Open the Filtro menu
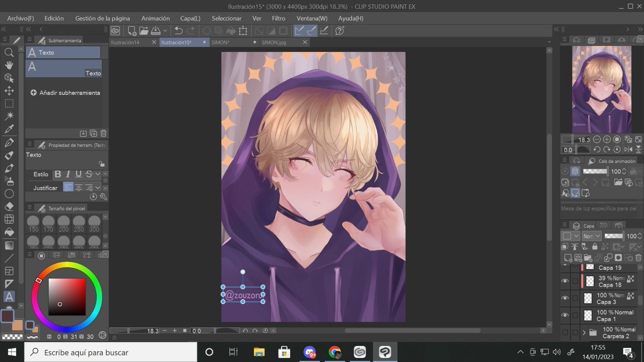644x362 pixels. tap(279, 18)
